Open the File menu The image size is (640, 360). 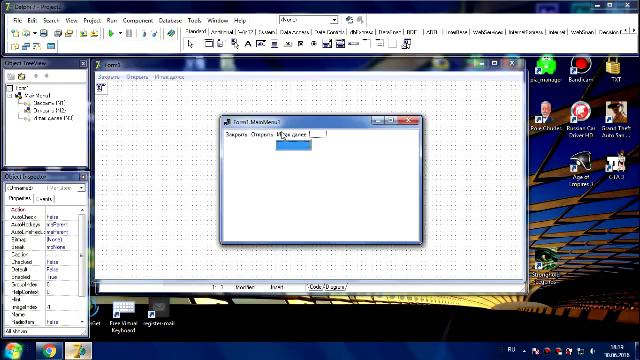pyautogui.click(x=18, y=20)
